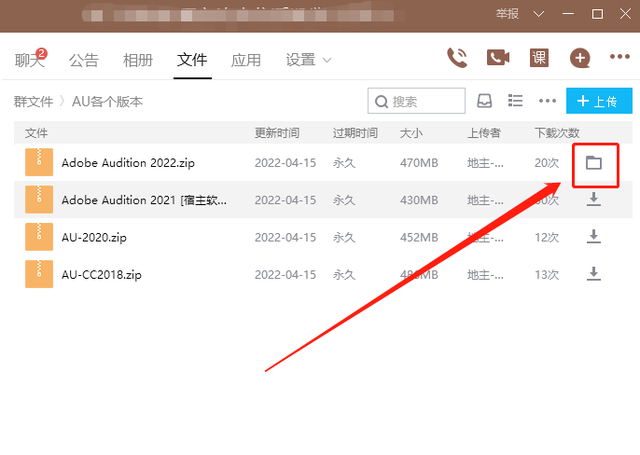Click zip icon of AU-2020.zip
The image size is (640, 455).
[x=39, y=236]
